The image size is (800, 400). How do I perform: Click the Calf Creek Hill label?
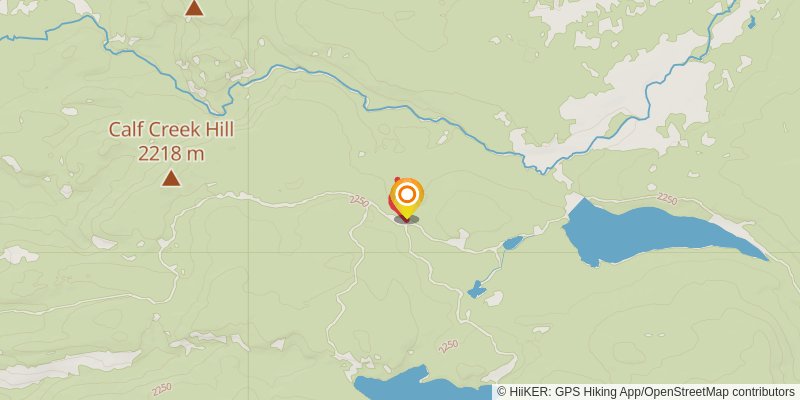click(x=171, y=130)
